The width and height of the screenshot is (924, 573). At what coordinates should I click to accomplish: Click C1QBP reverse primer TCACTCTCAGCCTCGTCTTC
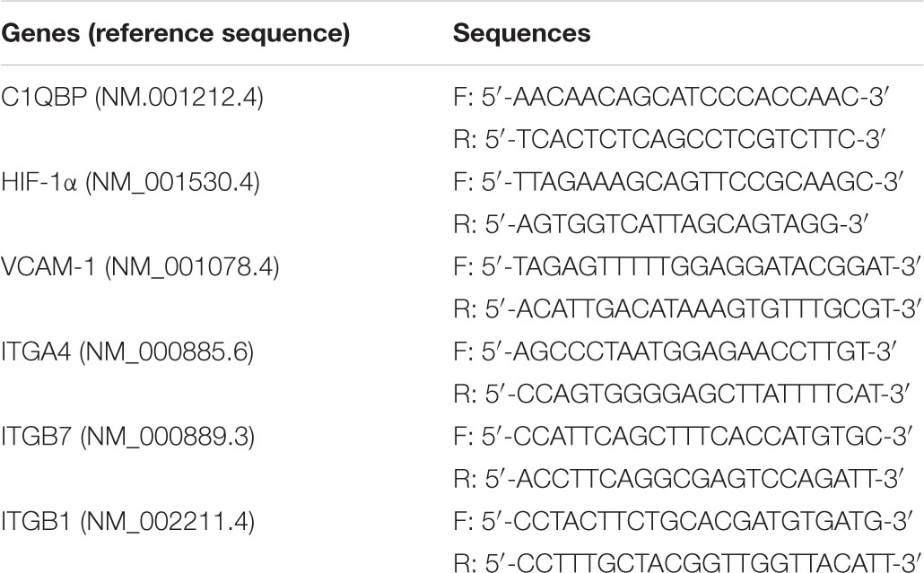tap(670, 140)
